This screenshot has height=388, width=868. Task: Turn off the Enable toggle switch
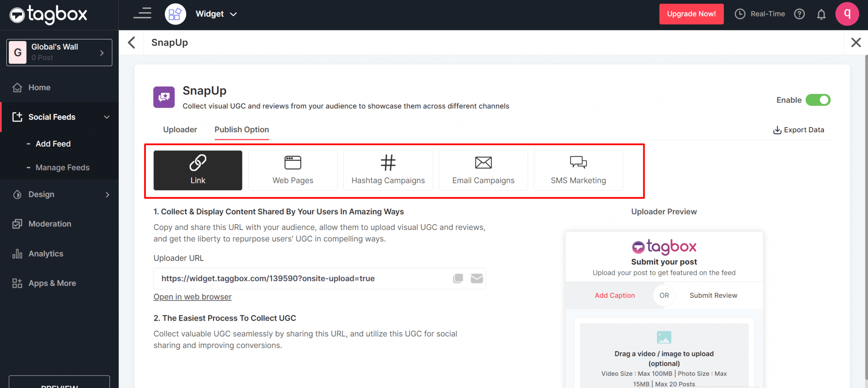818,100
